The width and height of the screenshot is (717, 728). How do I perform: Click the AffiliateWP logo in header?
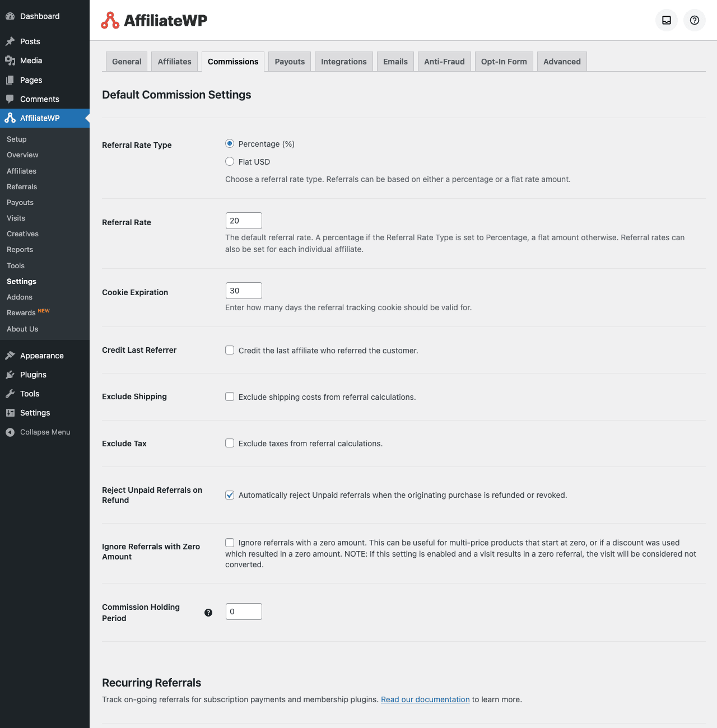click(x=154, y=20)
